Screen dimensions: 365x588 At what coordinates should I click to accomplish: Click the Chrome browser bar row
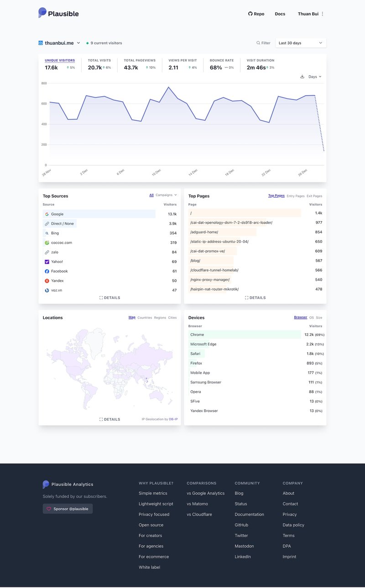[x=245, y=335]
